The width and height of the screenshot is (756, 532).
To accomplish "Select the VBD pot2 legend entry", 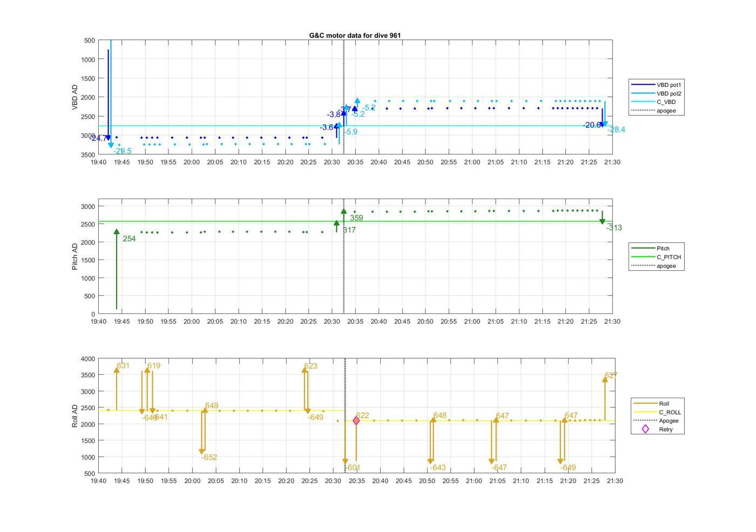I will click(x=656, y=93).
